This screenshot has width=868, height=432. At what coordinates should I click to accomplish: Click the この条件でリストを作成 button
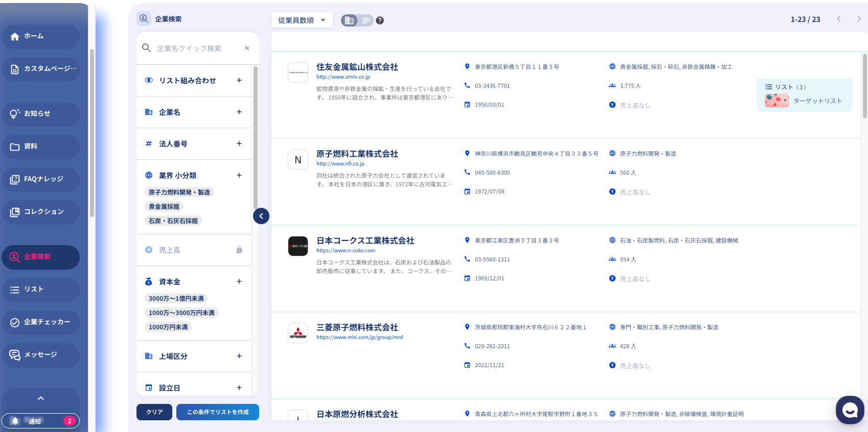(x=218, y=412)
